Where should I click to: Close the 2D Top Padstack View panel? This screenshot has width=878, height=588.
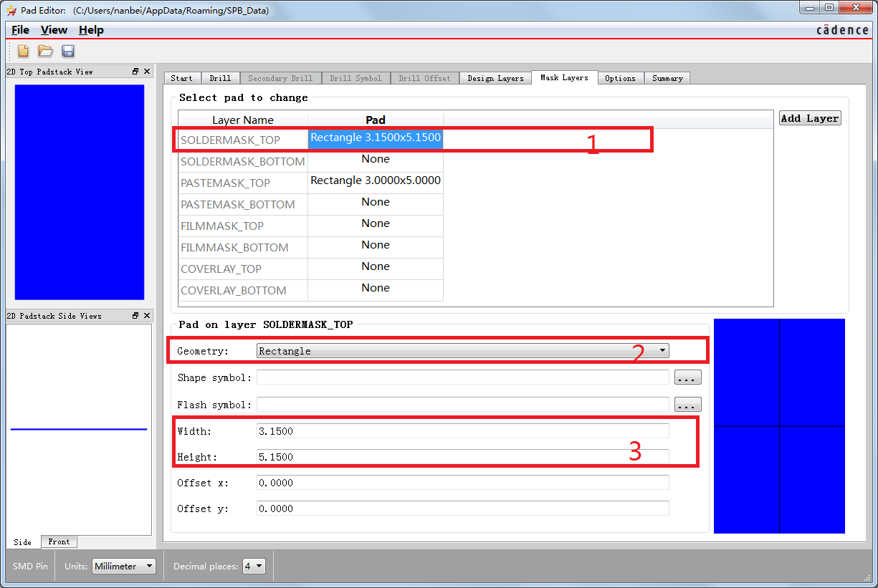click(147, 72)
